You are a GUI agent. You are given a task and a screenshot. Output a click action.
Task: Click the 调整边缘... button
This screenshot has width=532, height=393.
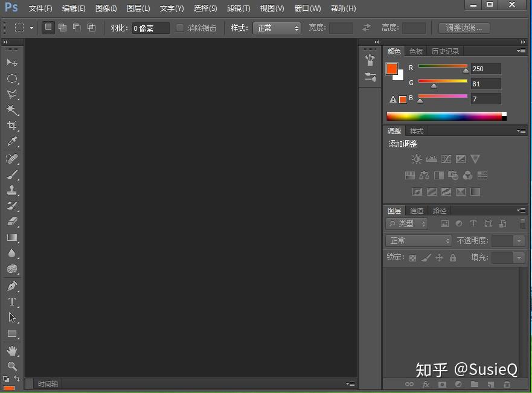[x=464, y=28]
